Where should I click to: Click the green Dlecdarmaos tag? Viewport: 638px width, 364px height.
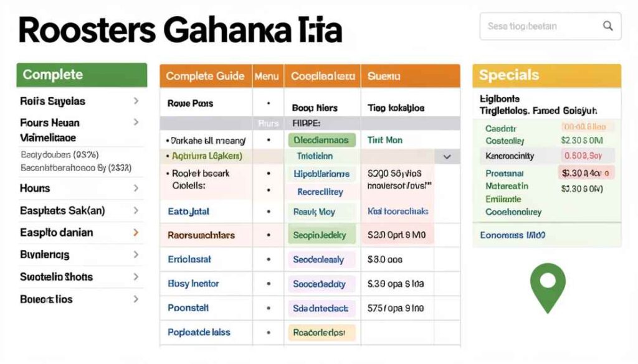321,141
